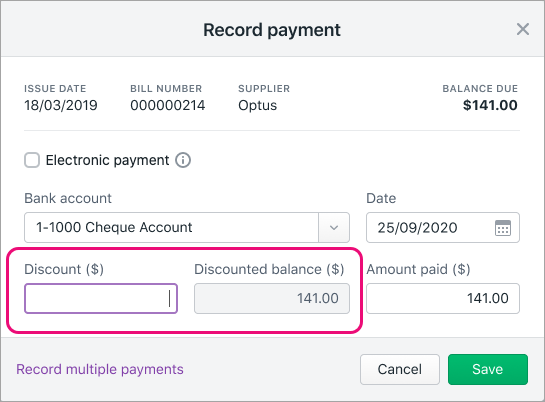Screen dimensions: 545x402
Task: Select the bill number 000000214
Action: [168, 105]
